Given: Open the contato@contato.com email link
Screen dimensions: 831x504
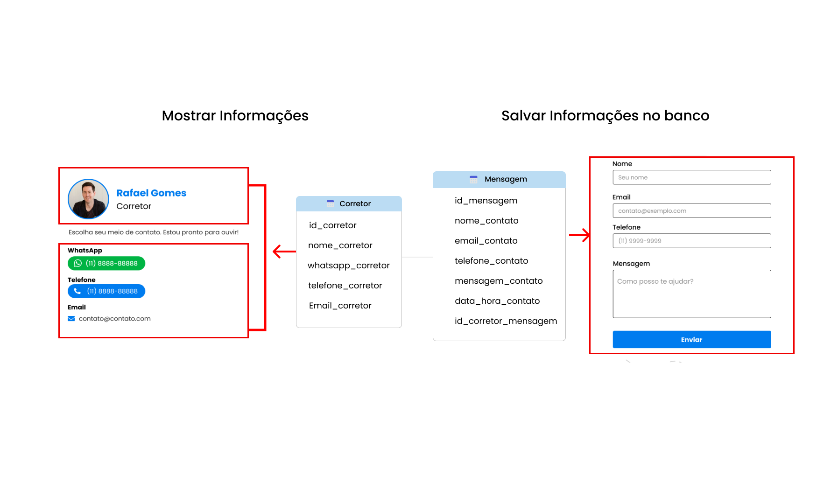Looking at the screenshot, I should 114,319.
